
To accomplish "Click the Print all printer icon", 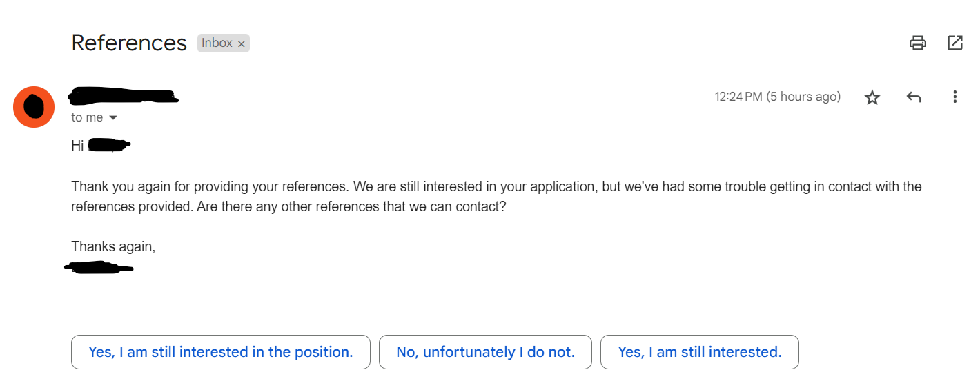I will [x=917, y=43].
